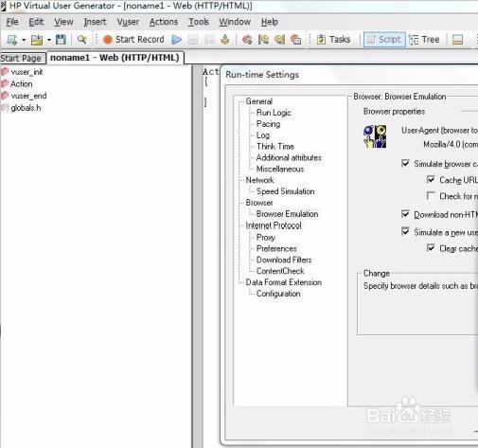Select Internet Protocol settings node
Screen dimensions: 478x448
coord(274,225)
